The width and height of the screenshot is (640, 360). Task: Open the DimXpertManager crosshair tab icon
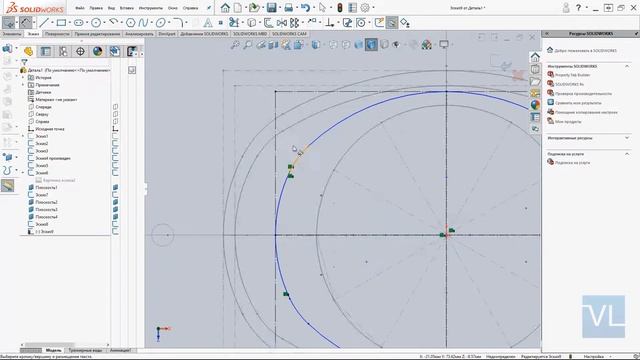[x=80, y=51]
